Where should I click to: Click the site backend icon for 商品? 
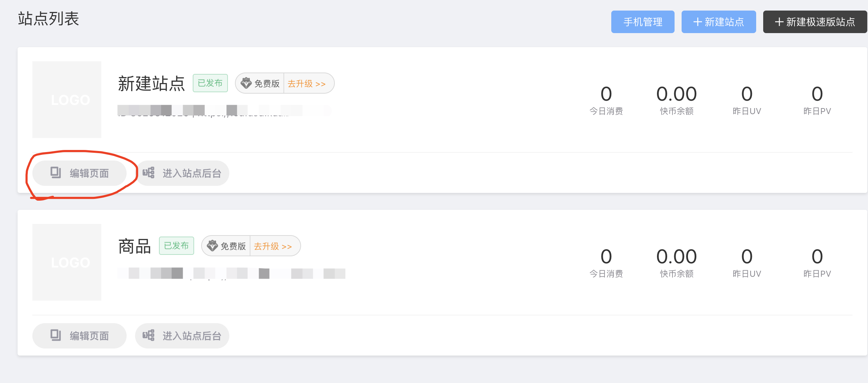click(x=148, y=335)
